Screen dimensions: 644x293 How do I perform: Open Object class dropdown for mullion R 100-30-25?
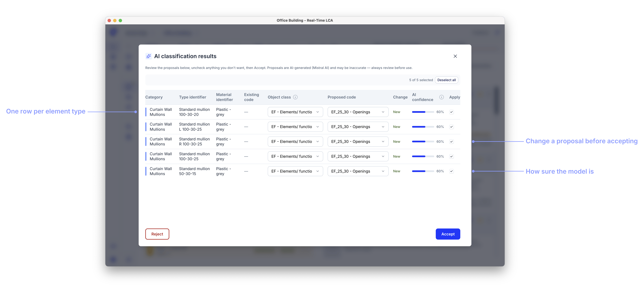pyautogui.click(x=295, y=141)
